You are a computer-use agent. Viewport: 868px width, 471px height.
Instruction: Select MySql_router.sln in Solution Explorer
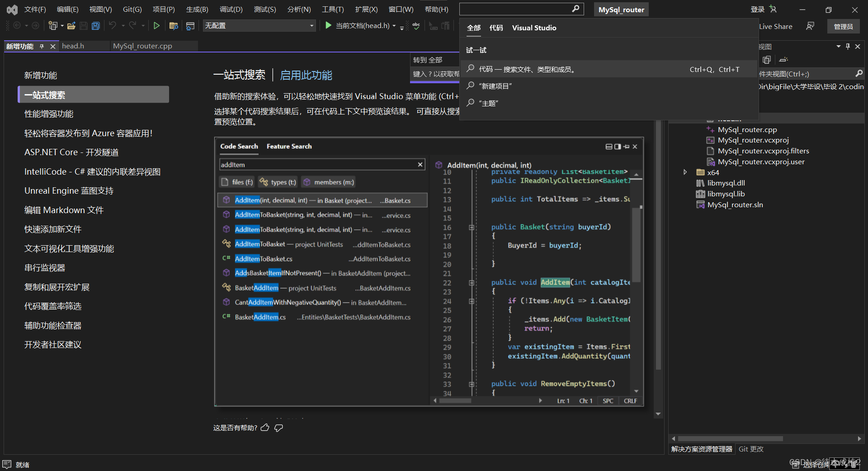coord(735,205)
